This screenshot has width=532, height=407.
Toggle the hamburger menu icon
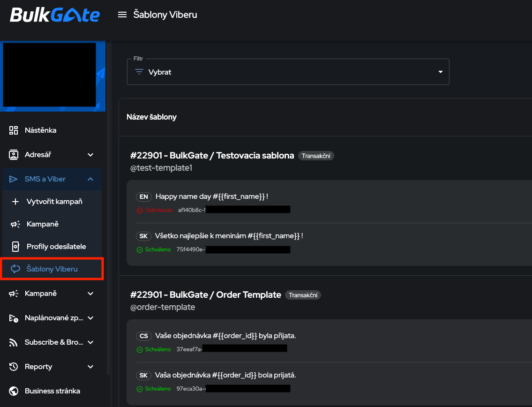[122, 15]
